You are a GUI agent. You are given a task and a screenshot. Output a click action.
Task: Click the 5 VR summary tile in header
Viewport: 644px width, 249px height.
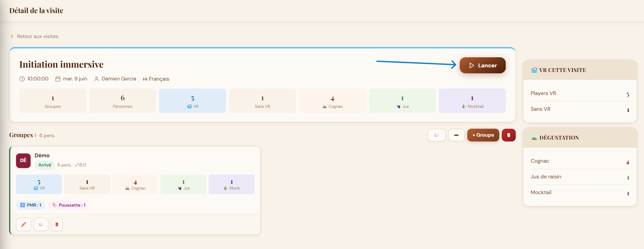(192, 101)
